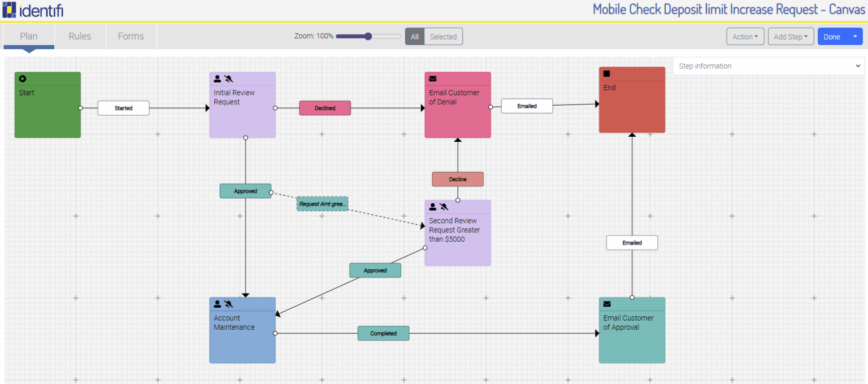Switch to the Rules tab
Viewport: 868px width, 384px height.
tap(80, 36)
